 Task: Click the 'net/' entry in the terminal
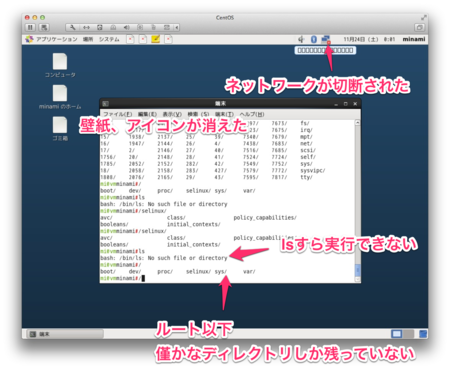click(x=306, y=143)
